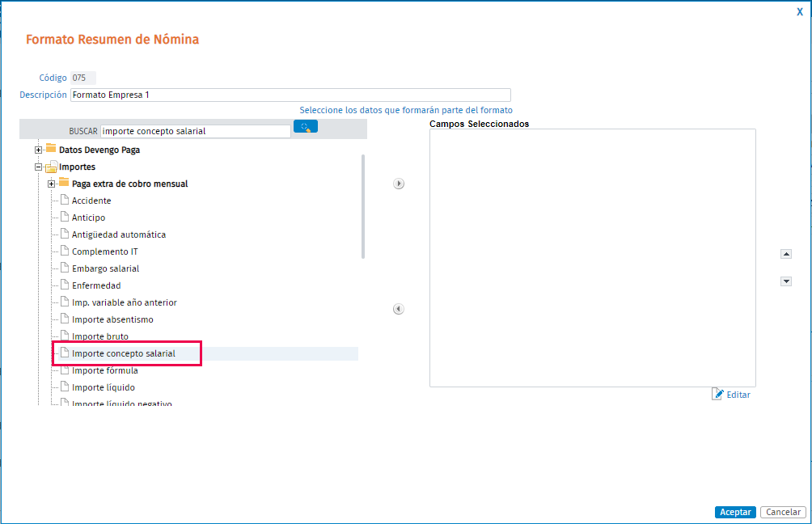Click the document icon beside Importe líquido
Screen dimensions: 812x524
65,387
